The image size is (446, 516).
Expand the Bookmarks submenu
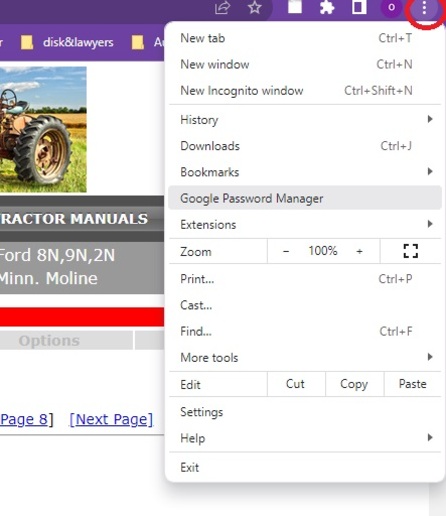tap(305, 172)
